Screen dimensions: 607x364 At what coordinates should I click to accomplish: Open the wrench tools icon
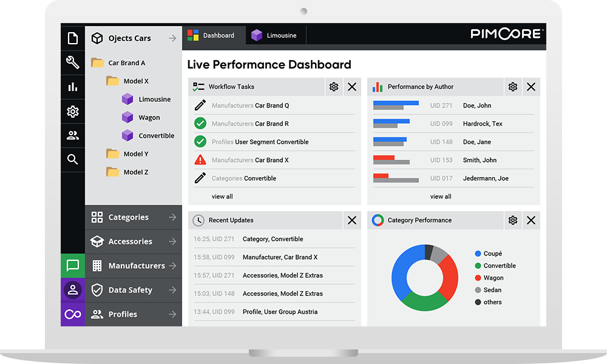tap(73, 62)
